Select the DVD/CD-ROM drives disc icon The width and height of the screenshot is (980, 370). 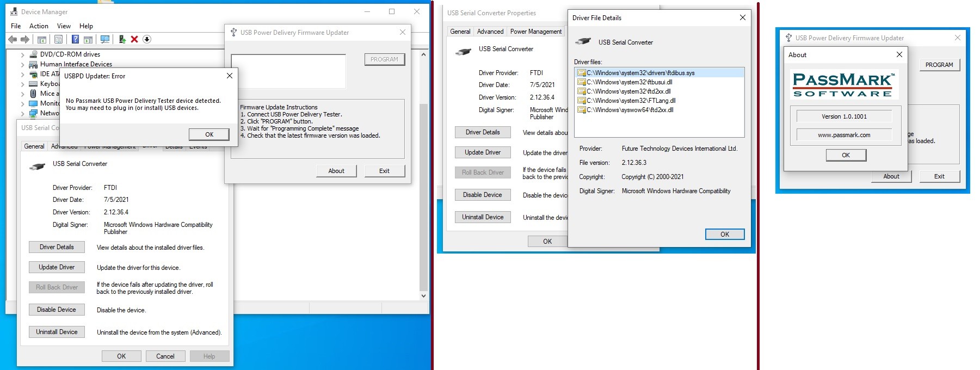(33, 54)
